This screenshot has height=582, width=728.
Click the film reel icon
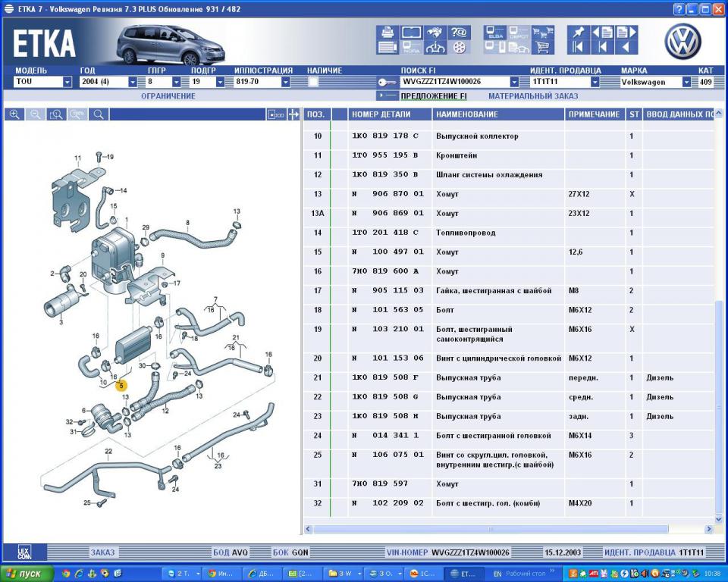coord(459,47)
